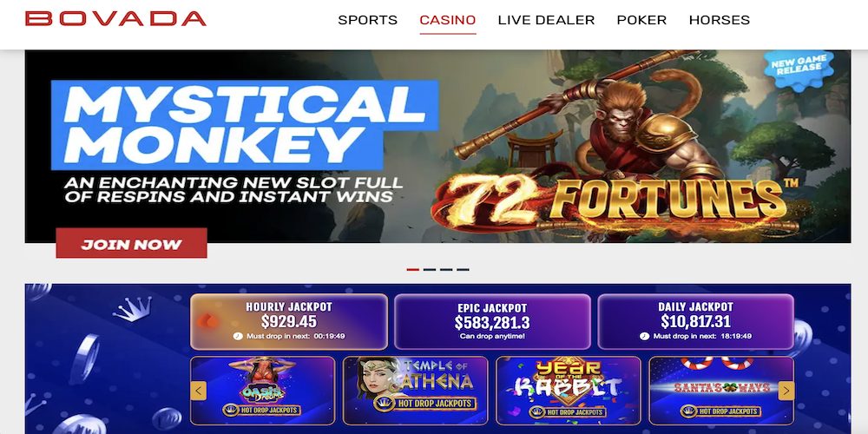This screenshot has height=434, width=868.
Task: Open the 72 Fortunes game logo
Action: [615, 201]
